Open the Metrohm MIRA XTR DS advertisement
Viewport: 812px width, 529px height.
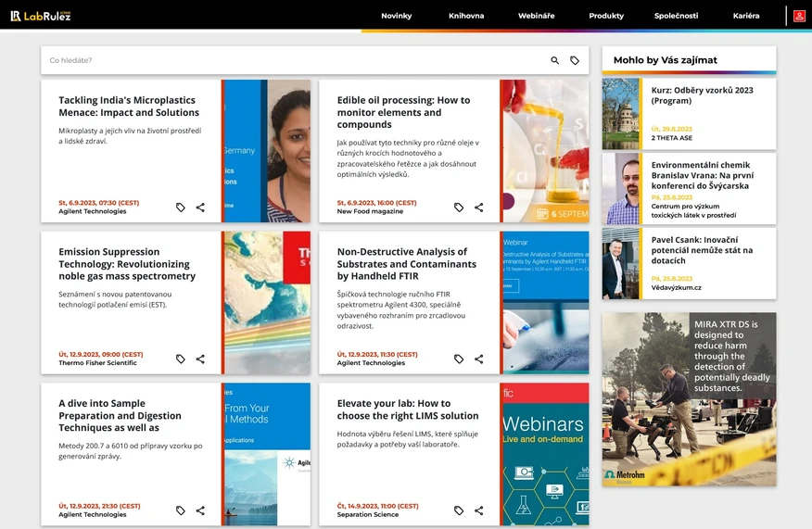click(690, 399)
